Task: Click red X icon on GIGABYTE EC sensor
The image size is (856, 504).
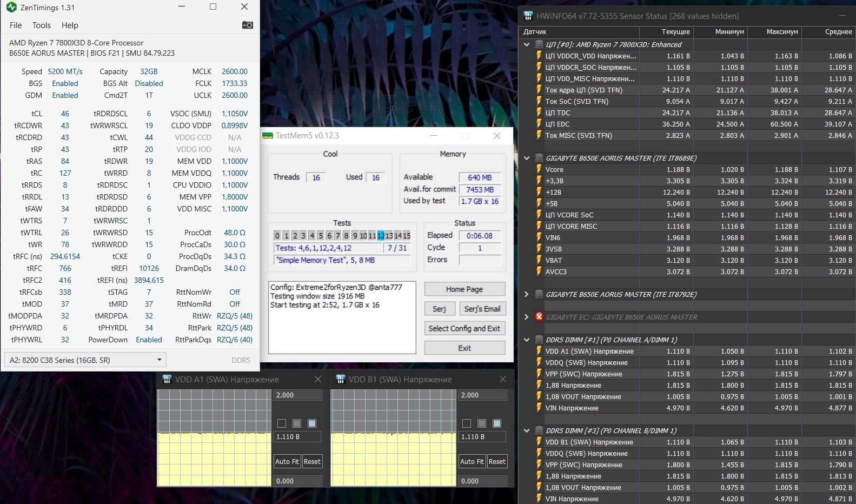Action: [539, 317]
